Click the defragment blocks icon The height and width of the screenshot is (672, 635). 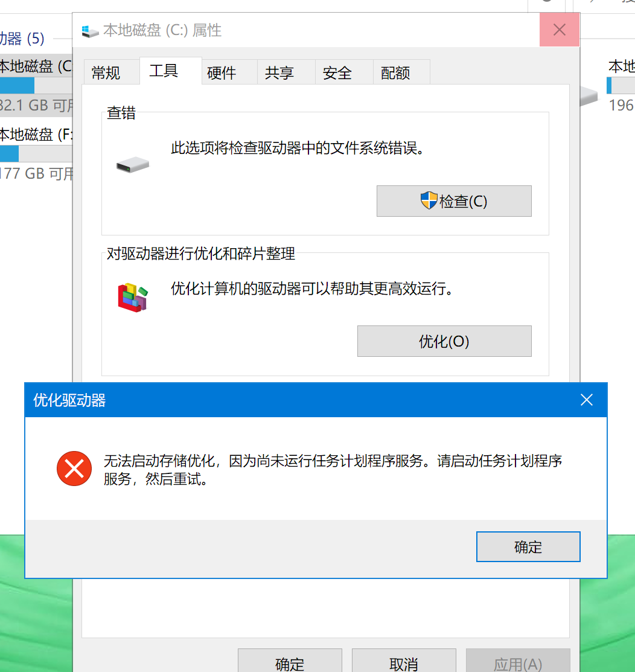click(133, 298)
